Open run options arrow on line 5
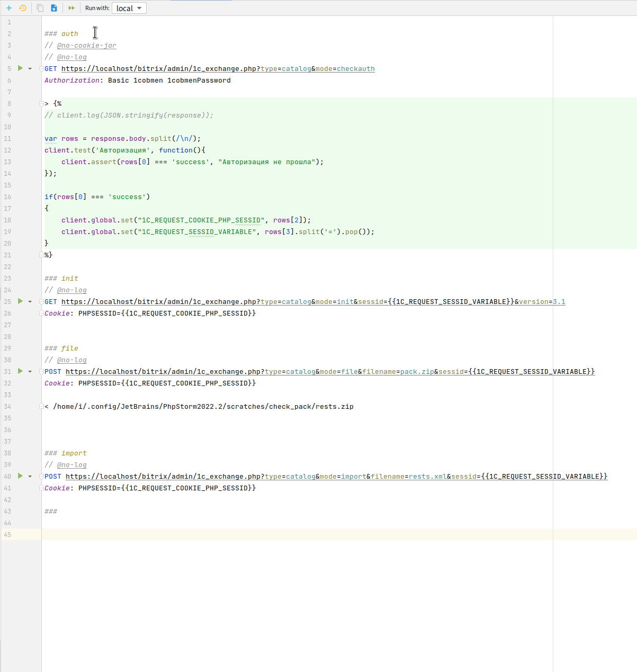This screenshot has width=637, height=672. pyautogui.click(x=30, y=69)
